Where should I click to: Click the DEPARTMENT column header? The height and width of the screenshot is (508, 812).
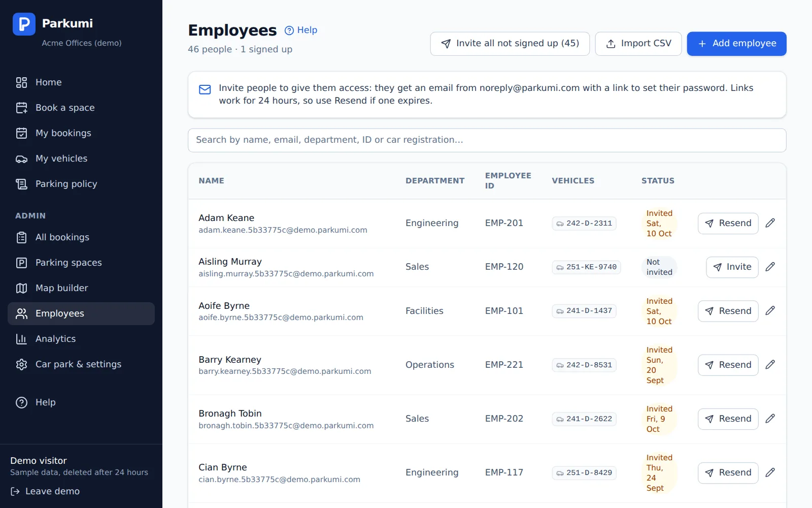(x=435, y=181)
